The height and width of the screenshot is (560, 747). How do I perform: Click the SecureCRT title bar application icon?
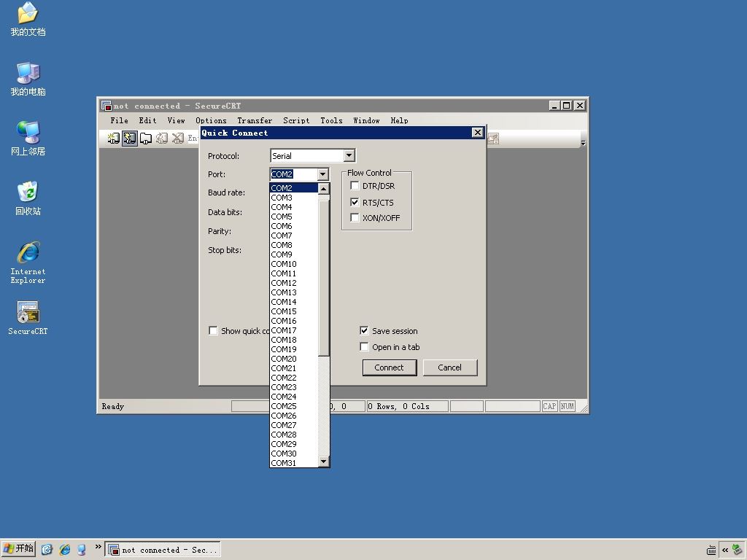coord(107,106)
